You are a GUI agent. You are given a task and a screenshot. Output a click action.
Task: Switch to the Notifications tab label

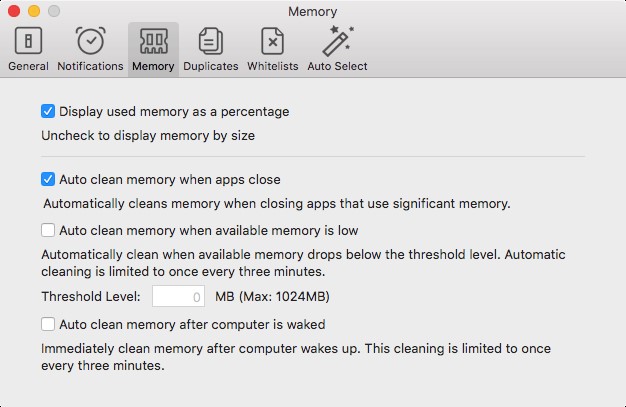pyautogui.click(x=90, y=67)
